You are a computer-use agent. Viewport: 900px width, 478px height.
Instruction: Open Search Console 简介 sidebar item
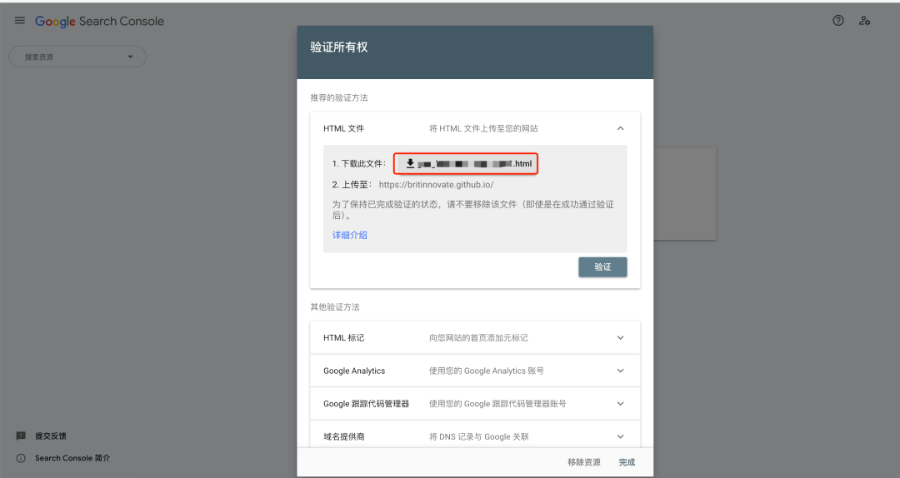[x=72, y=458]
